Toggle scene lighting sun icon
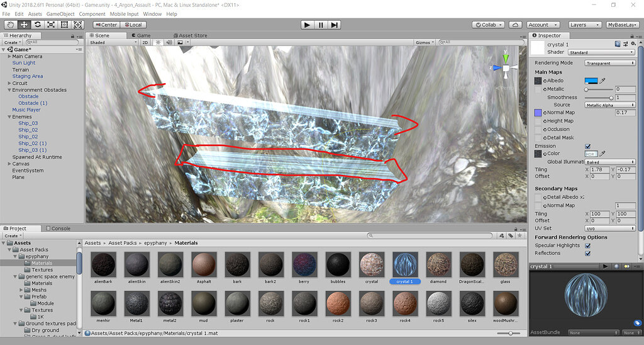This screenshot has width=644, height=345. click(x=158, y=42)
